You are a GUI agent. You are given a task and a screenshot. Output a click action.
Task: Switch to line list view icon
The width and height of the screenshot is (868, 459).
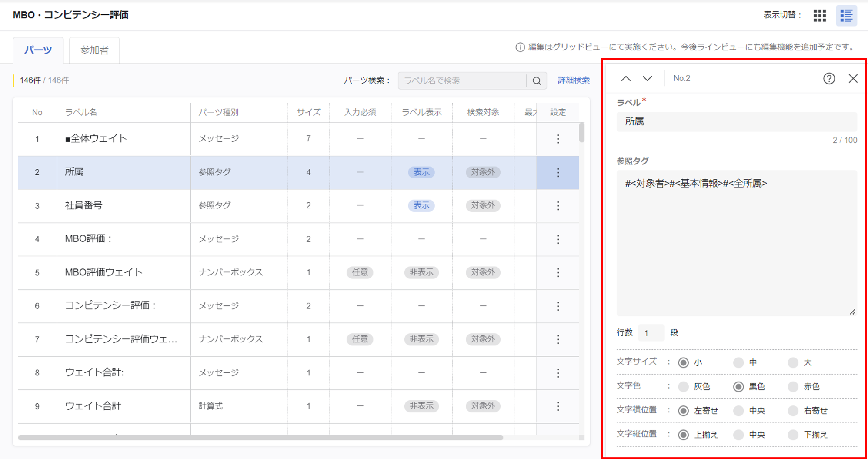tap(846, 16)
